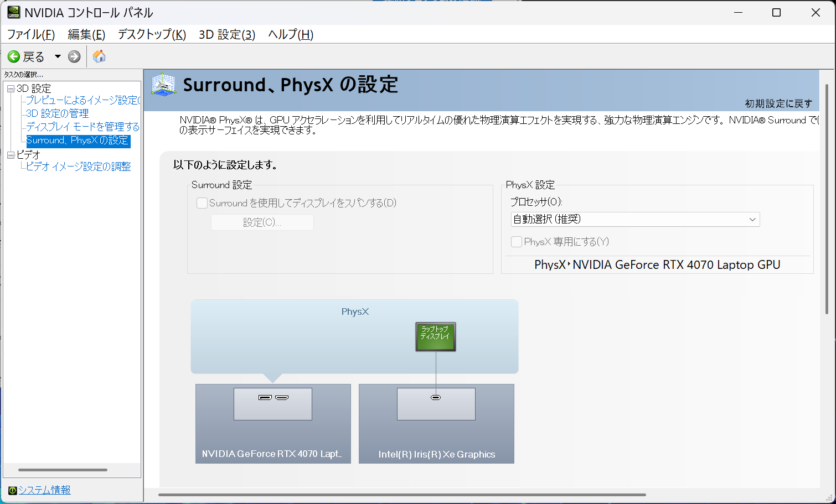The image size is (836, 504).
Task: Click the Forward arrow icon in toolbar
Action: pos(74,56)
